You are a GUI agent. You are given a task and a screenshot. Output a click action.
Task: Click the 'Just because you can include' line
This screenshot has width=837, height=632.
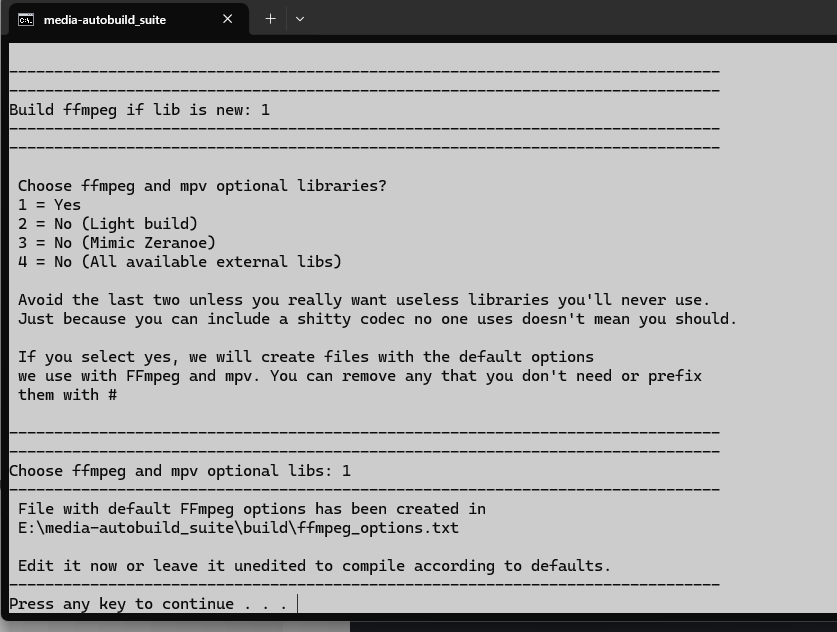pos(377,319)
